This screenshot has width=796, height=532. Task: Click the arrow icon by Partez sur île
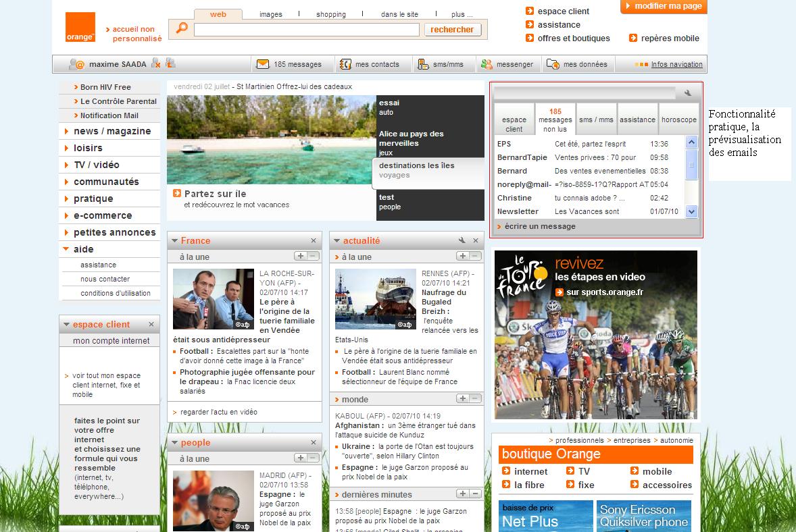click(176, 193)
